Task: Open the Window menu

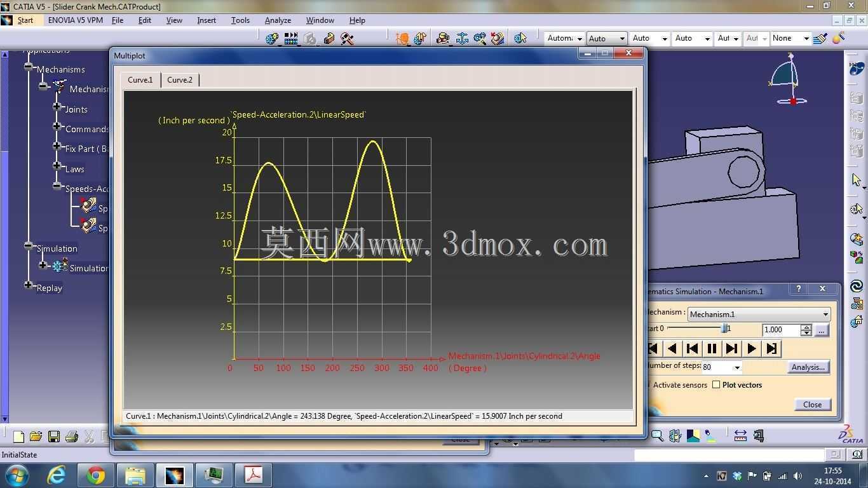Action: click(320, 20)
